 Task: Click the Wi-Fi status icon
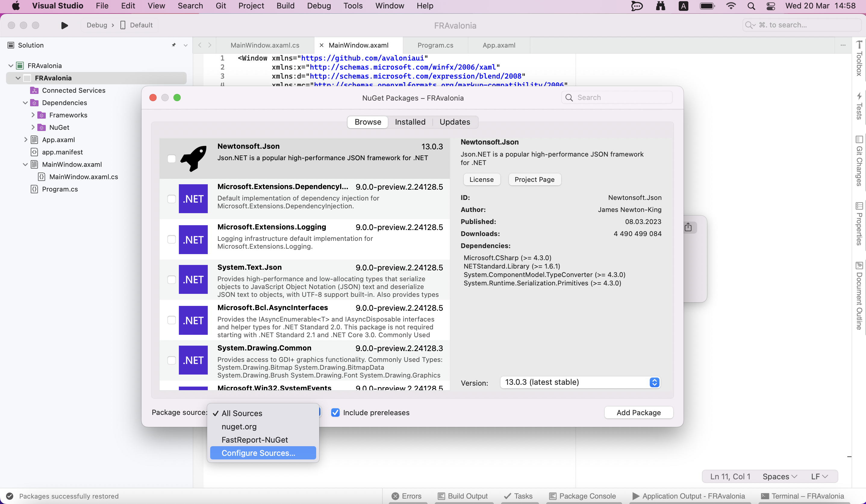coord(731,6)
